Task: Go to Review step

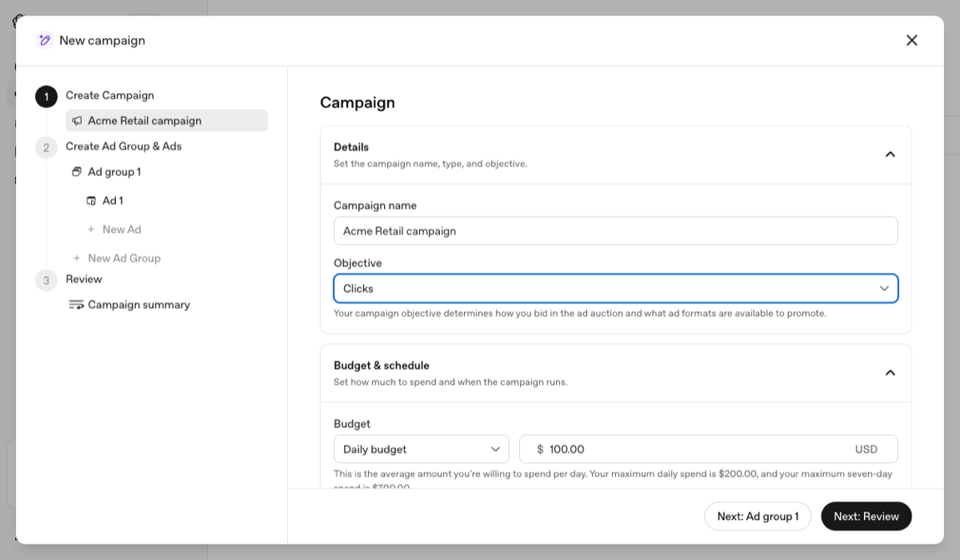Action: (83, 279)
